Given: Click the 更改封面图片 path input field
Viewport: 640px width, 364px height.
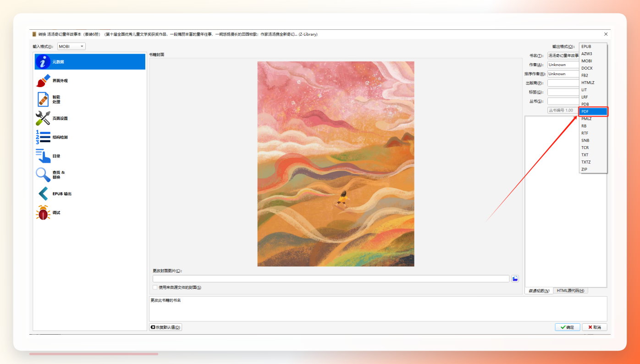Looking at the screenshot, I should [331, 279].
